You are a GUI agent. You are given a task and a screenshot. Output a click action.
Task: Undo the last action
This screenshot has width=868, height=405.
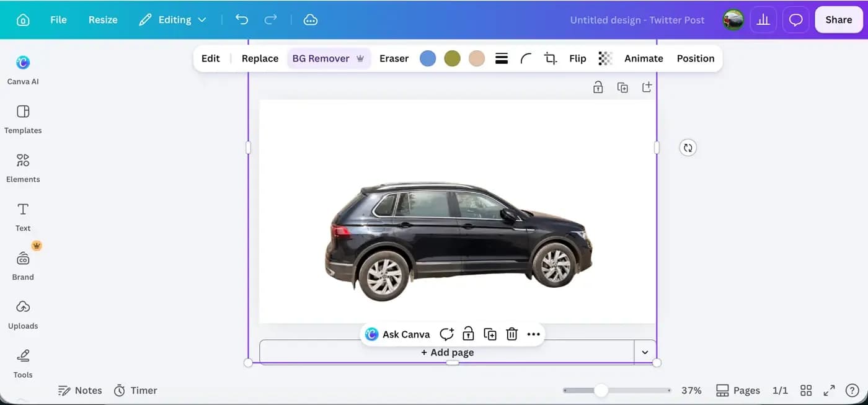tap(242, 20)
